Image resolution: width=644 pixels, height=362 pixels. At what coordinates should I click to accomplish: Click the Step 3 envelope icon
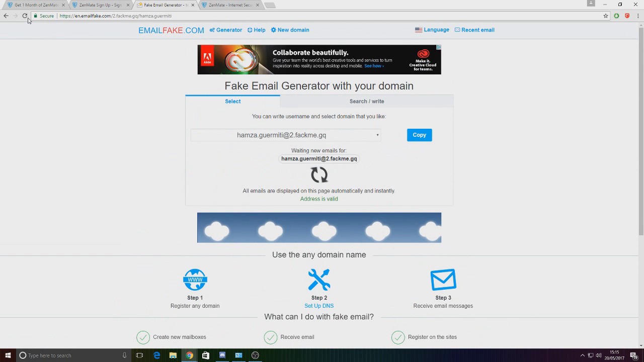point(443,280)
